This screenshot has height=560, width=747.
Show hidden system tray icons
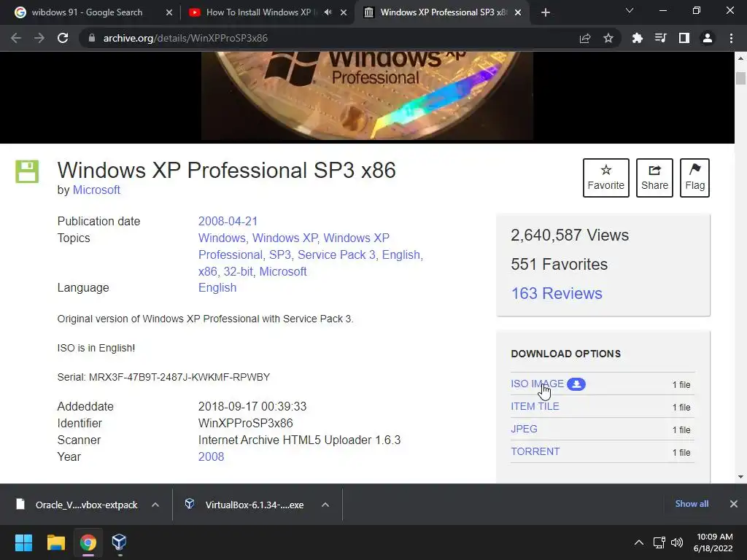(x=639, y=542)
